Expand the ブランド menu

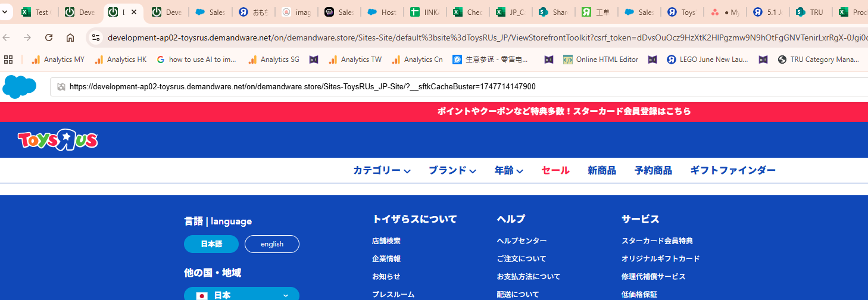coord(452,170)
